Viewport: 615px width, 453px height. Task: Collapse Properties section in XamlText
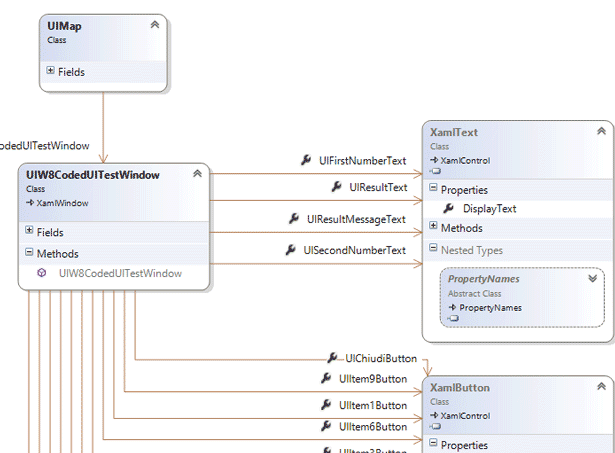(x=433, y=188)
